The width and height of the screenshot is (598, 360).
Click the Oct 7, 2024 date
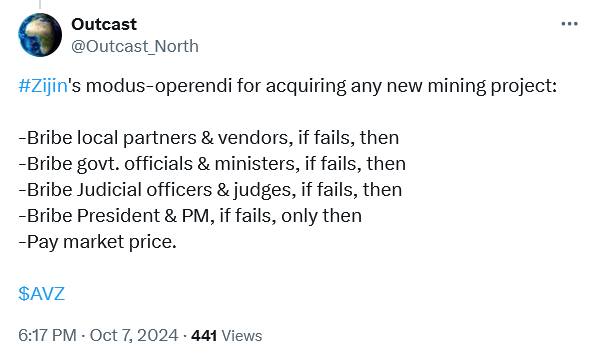tap(134, 336)
